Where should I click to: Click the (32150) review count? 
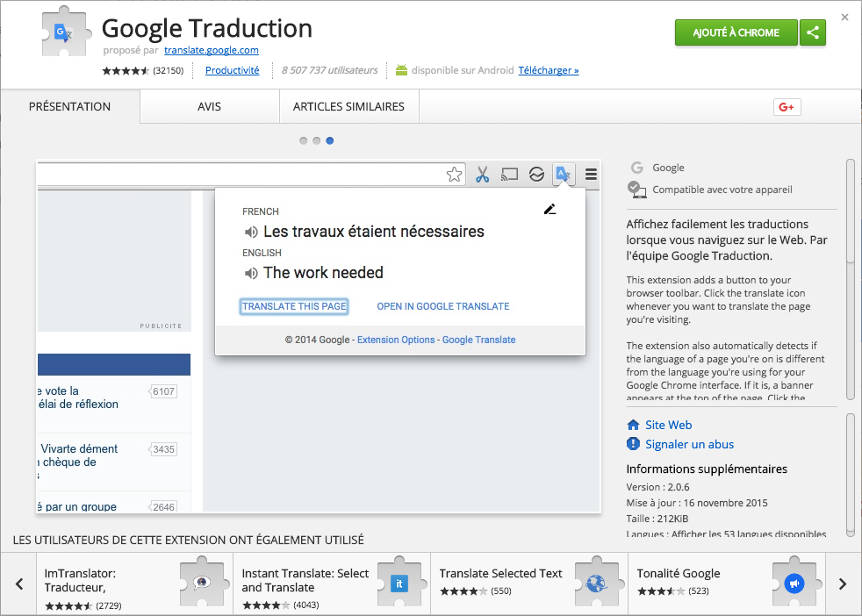coord(169,70)
